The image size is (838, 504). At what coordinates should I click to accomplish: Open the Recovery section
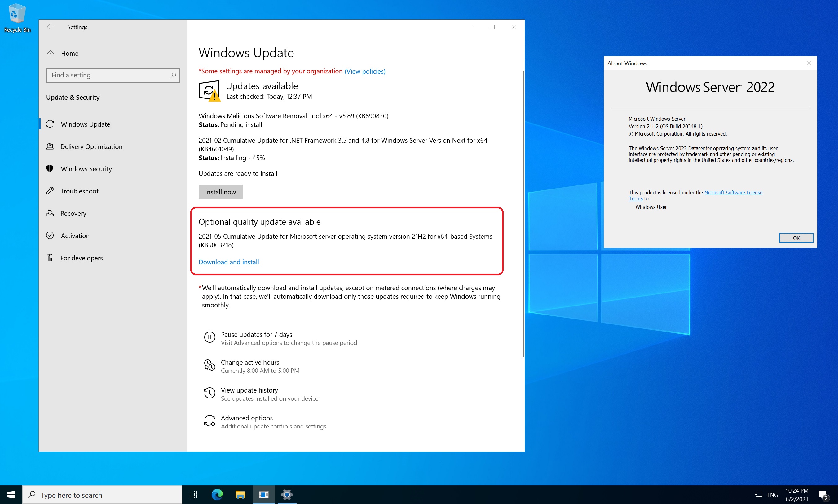[x=73, y=213]
